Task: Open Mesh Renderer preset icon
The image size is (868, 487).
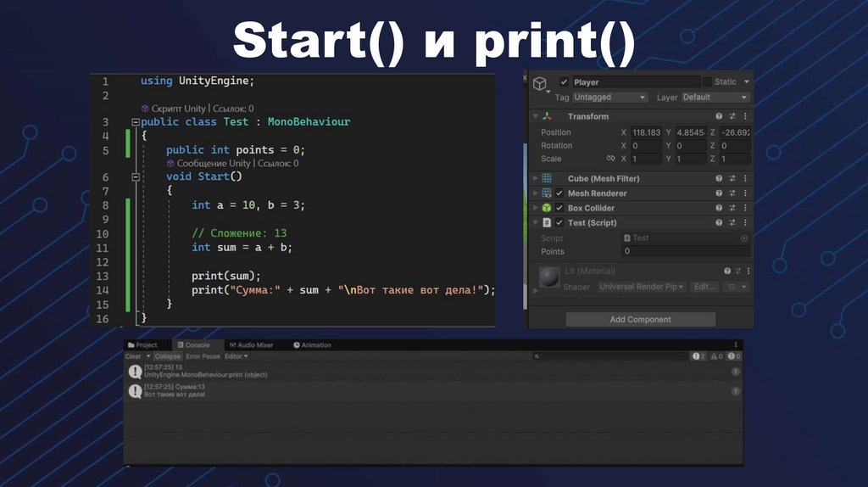Action: coord(732,193)
